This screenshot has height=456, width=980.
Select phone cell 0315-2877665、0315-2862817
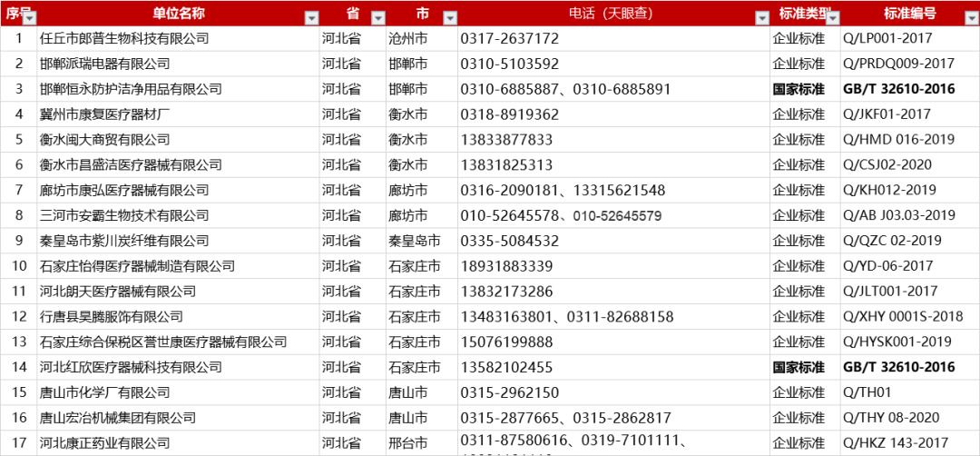[x=613, y=418]
